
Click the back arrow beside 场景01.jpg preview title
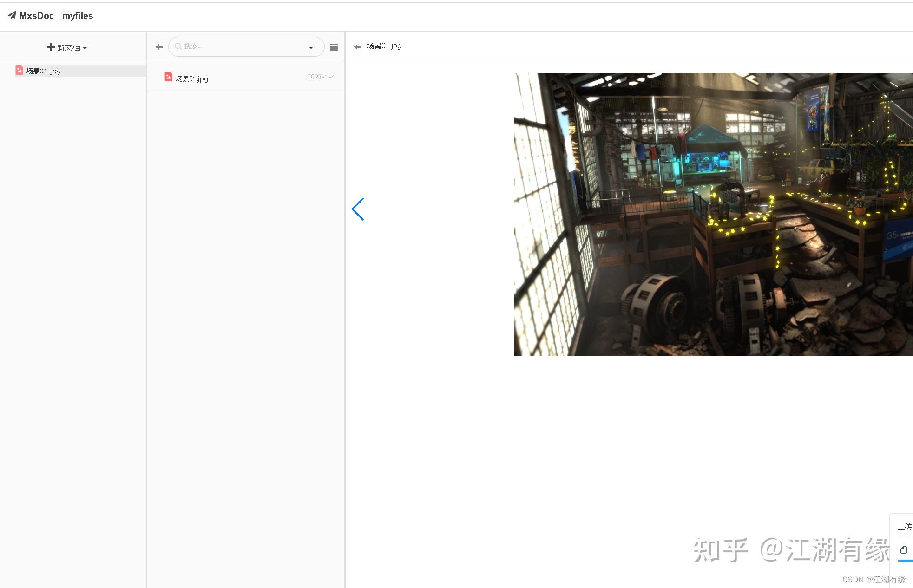pos(357,46)
